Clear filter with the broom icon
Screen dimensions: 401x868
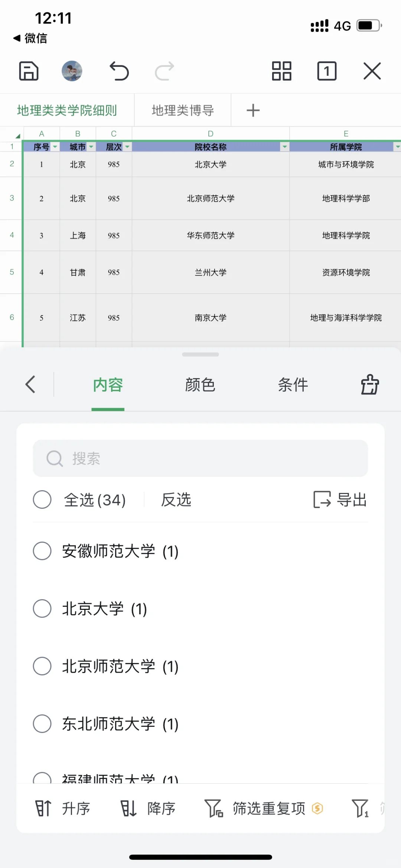click(370, 384)
